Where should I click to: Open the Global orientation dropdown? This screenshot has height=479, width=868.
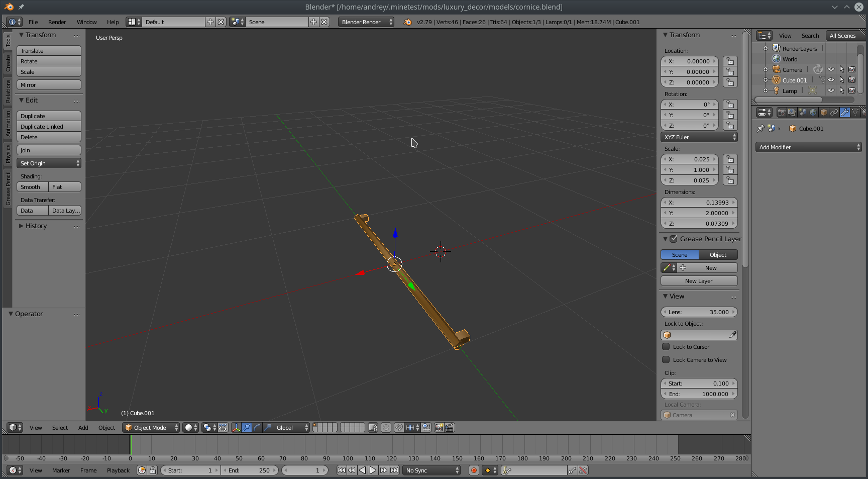point(292,428)
